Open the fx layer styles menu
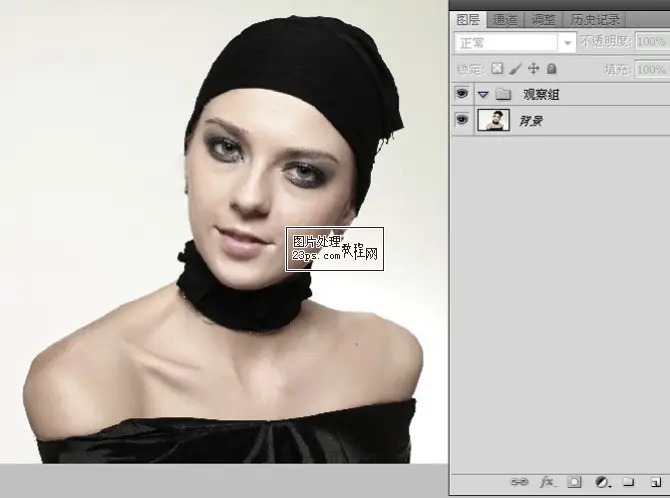 click(x=547, y=481)
